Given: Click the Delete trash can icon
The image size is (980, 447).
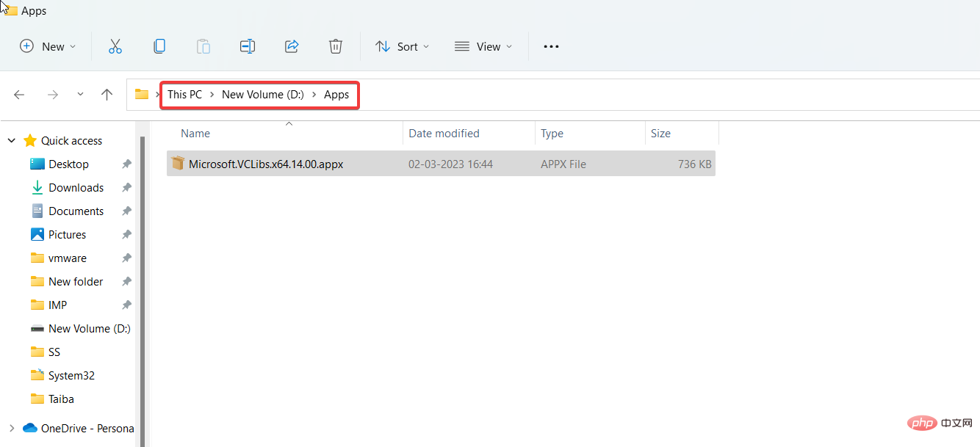Looking at the screenshot, I should [336, 46].
